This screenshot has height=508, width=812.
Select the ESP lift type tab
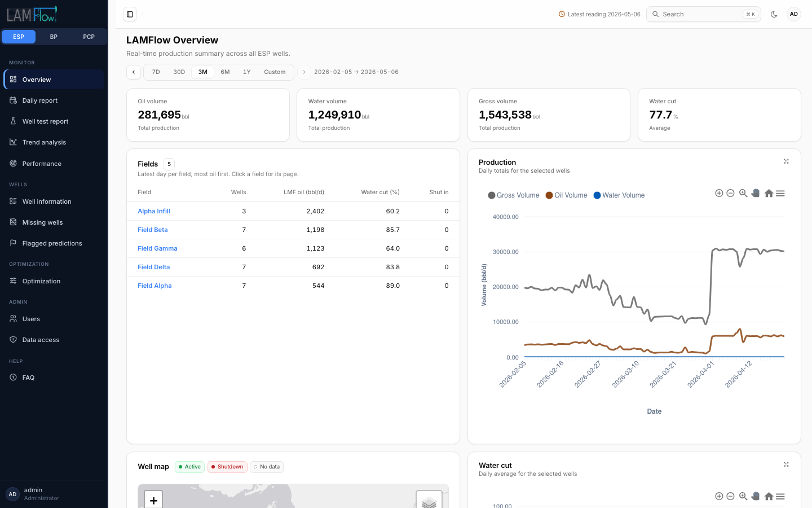19,37
